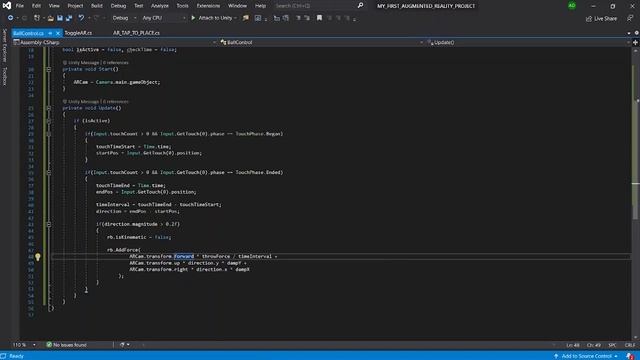Collapse the if (isActive) block
The width and height of the screenshot is (640, 360).
pyautogui.click(x=49, y=121)
